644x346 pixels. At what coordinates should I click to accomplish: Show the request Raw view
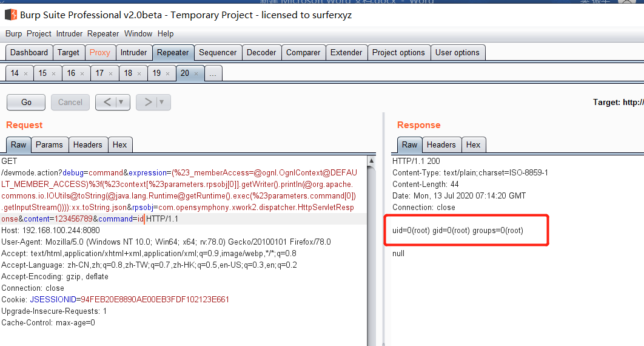(18, 144)
